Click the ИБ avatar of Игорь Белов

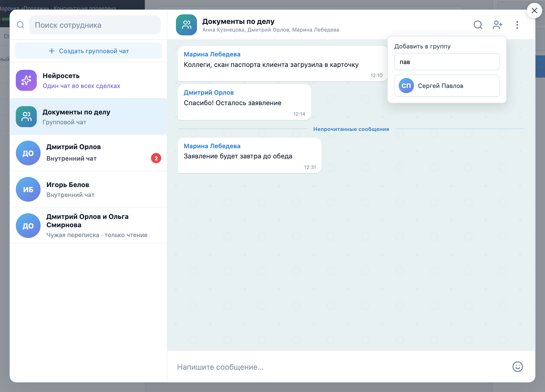28,189
